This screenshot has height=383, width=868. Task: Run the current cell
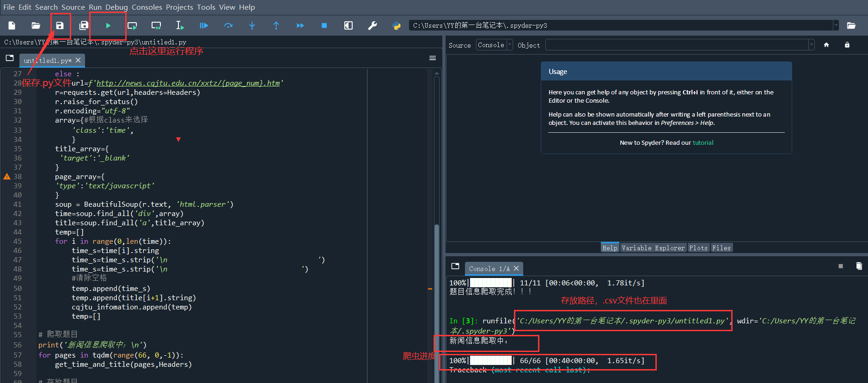(132, 25)
